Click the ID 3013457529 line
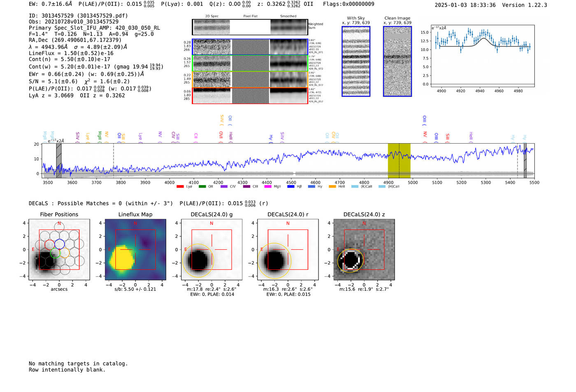The height and width of the screenshot is (392, 576). [x=78, y=16]
